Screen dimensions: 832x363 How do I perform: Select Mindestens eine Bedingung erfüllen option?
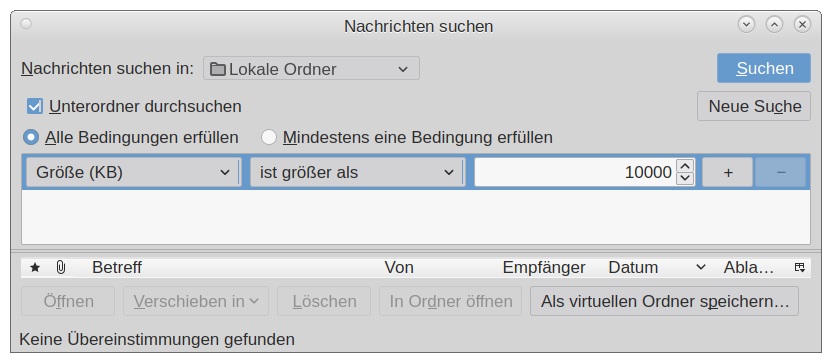click(x=269, y=137)
